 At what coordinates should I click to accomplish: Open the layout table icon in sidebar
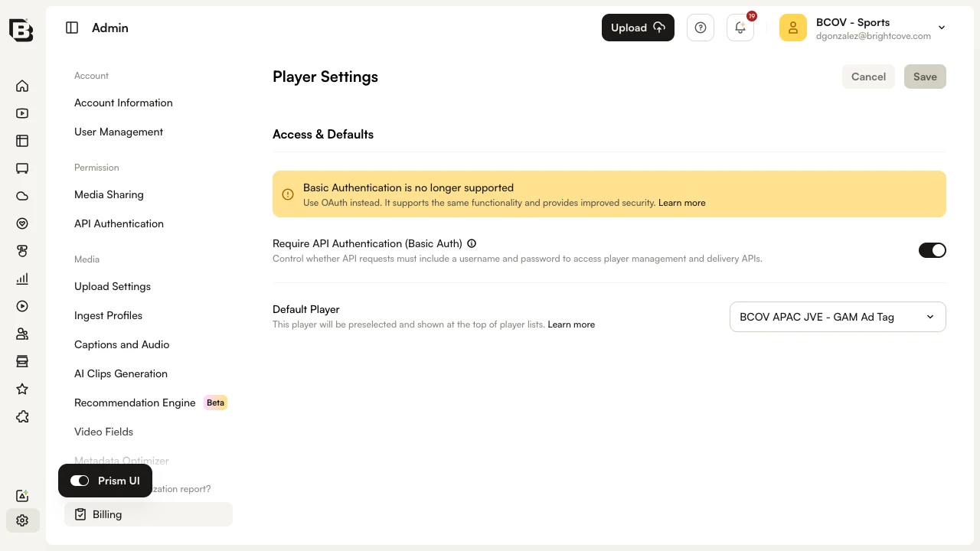(22, 141)
